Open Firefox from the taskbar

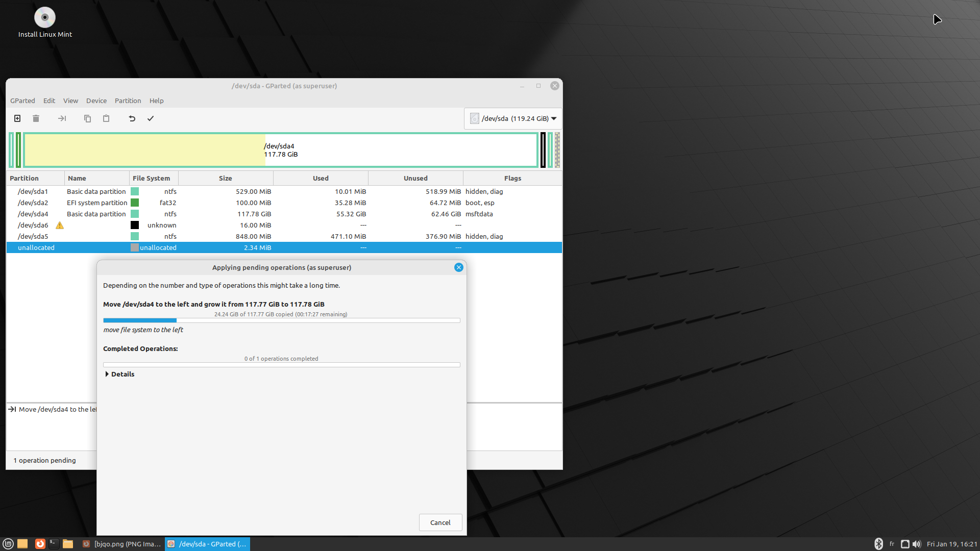[40, 544]
